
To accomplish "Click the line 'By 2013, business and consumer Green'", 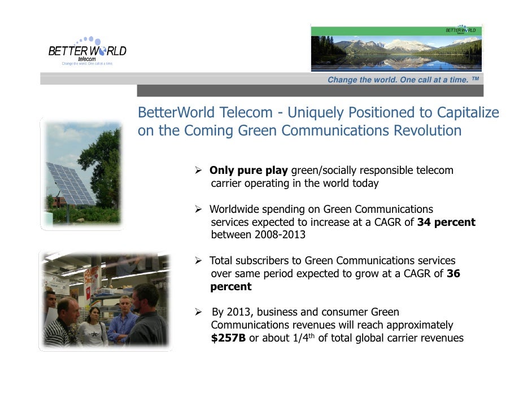I will (x=305, y=312).
